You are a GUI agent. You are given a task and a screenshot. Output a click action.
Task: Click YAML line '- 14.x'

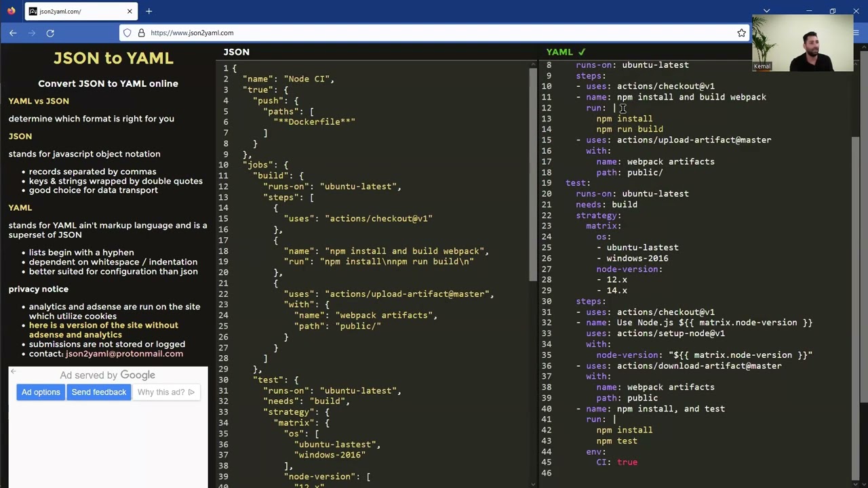coord(612,291)
